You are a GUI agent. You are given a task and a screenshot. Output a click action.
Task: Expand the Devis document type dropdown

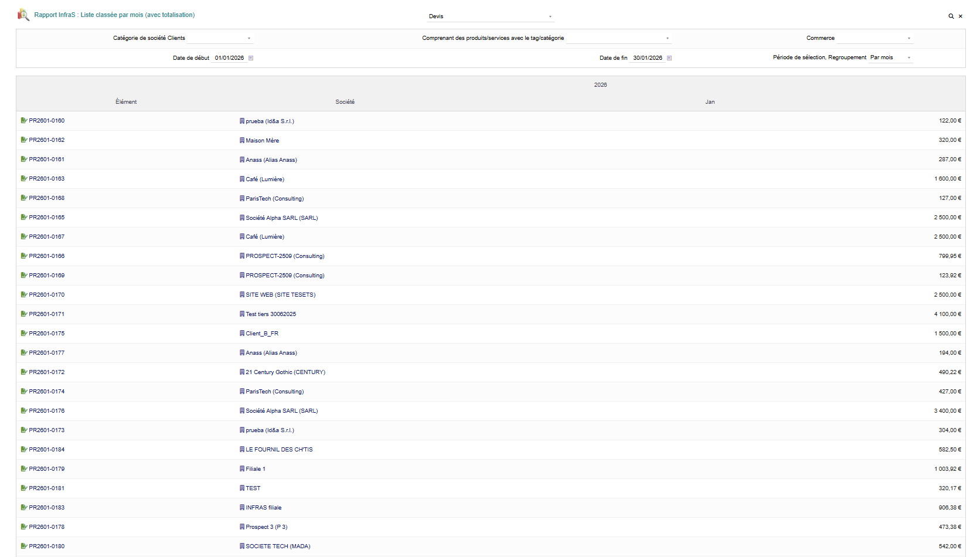[x=490, y=16]
